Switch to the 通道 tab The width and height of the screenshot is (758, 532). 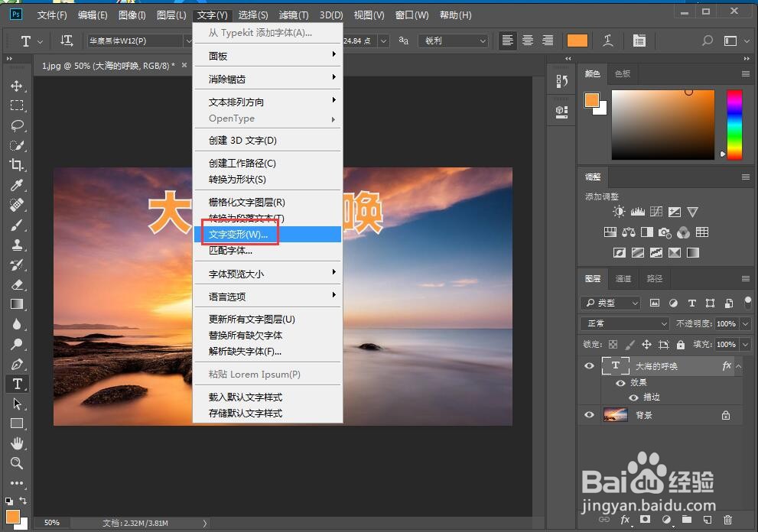click(x=623, y=278)
